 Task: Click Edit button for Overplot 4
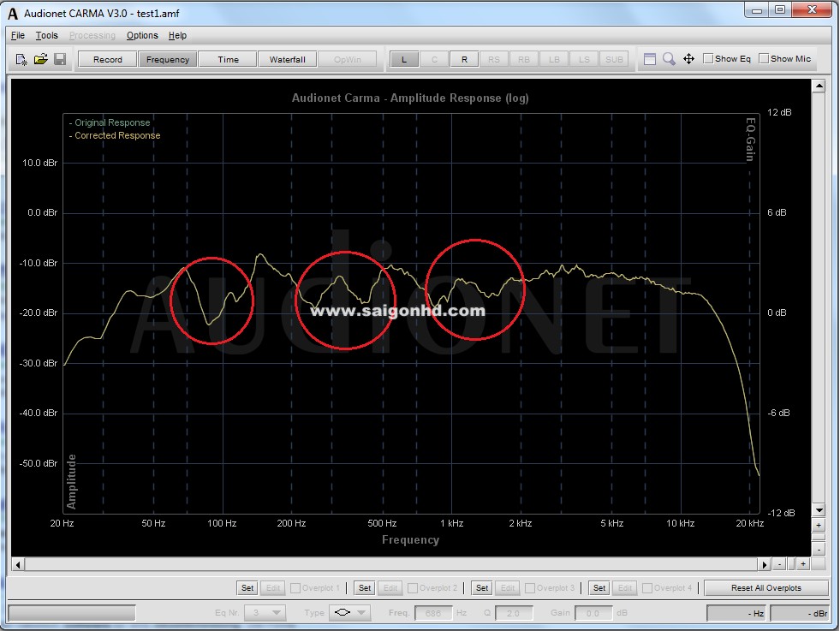(x=625, y=588)
